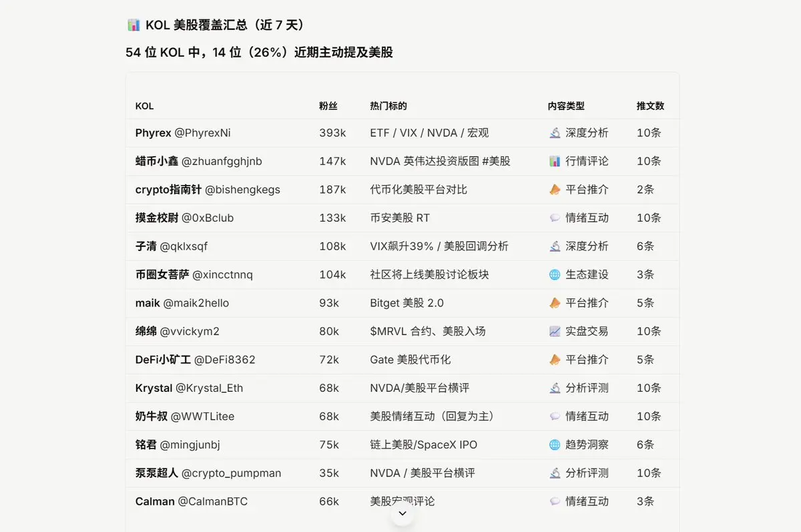Select the Calman @CalmanBTC row
Viewport: 801px width, 532px height.
tap(403, 501)
